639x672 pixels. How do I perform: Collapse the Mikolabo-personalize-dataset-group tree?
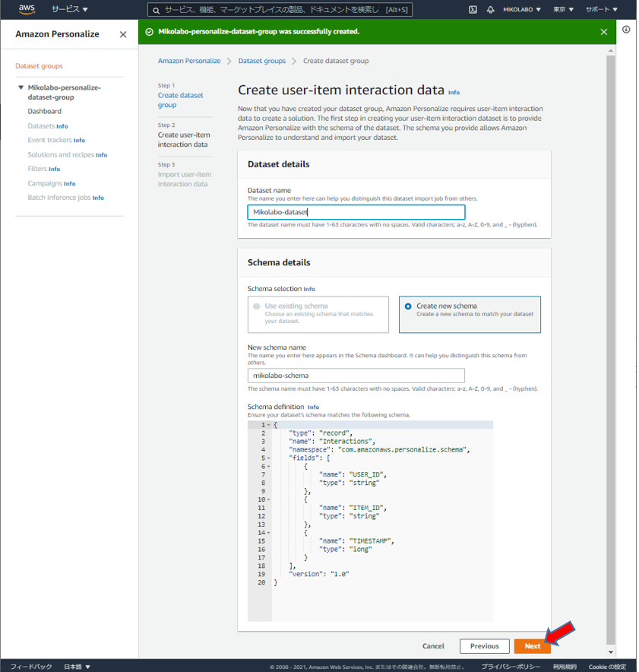point(21,87)
